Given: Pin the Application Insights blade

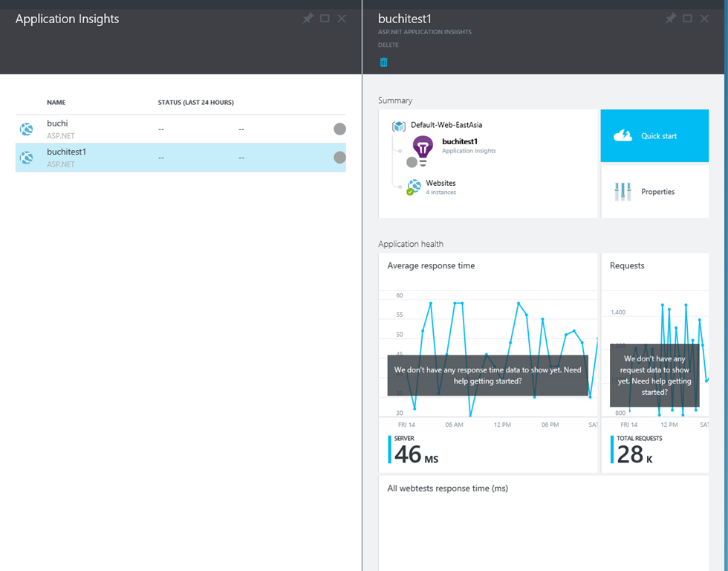Looking at the screenshot, I should point(308,19).
